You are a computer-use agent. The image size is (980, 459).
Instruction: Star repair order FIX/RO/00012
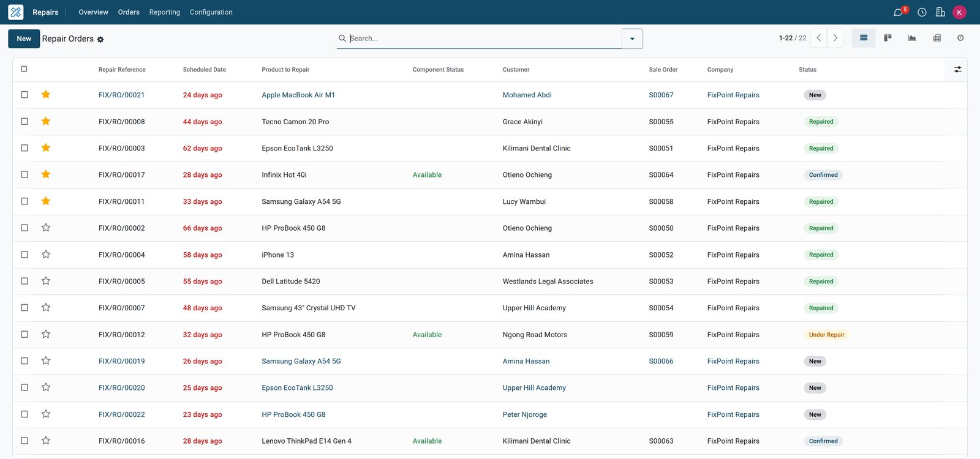(x=46, y=334)
